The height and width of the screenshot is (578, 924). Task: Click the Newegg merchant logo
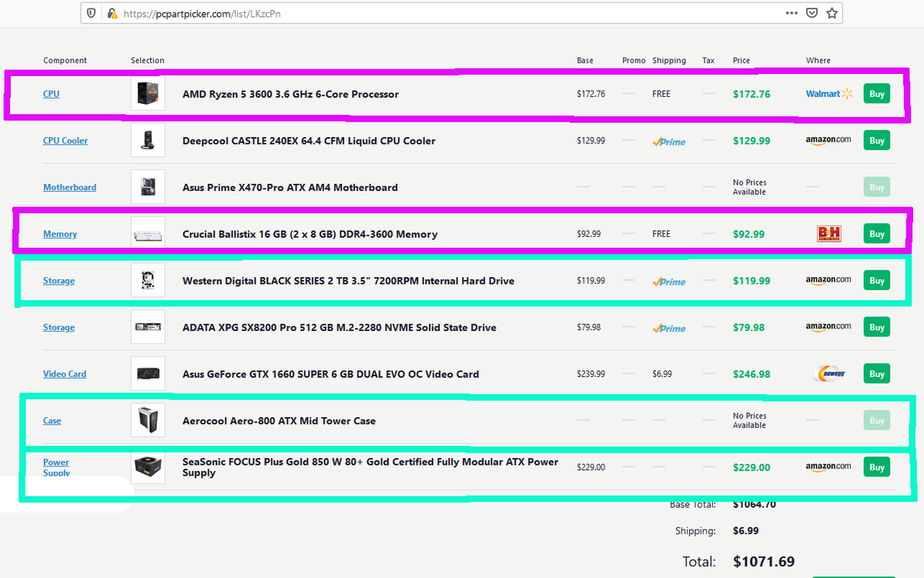[829, 374]
